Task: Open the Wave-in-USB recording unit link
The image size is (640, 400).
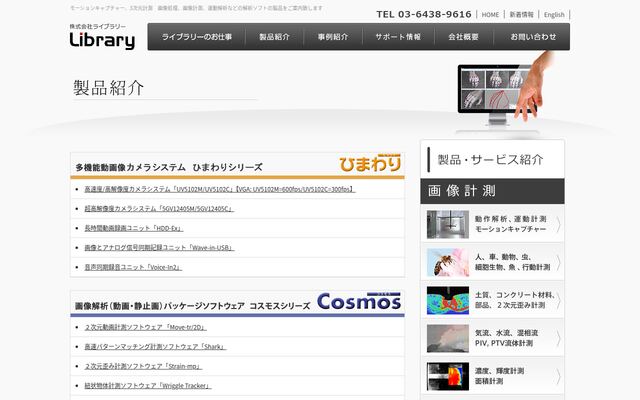Action: click(159, 248)
